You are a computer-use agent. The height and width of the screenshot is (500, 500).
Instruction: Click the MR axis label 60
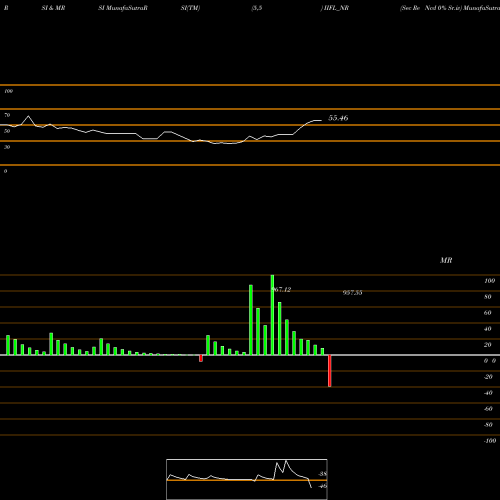click(x=488, y=313)
